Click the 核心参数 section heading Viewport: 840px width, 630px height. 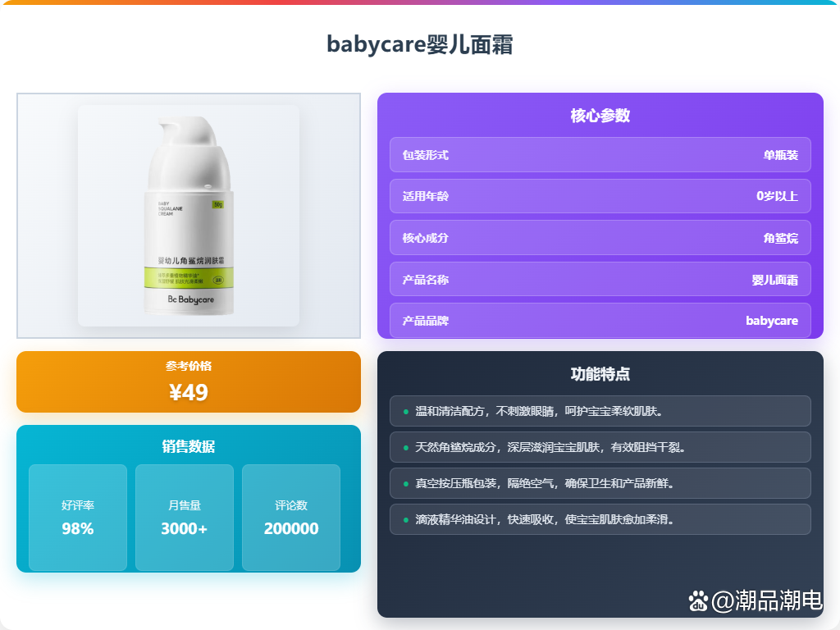(x=600, y=115)
